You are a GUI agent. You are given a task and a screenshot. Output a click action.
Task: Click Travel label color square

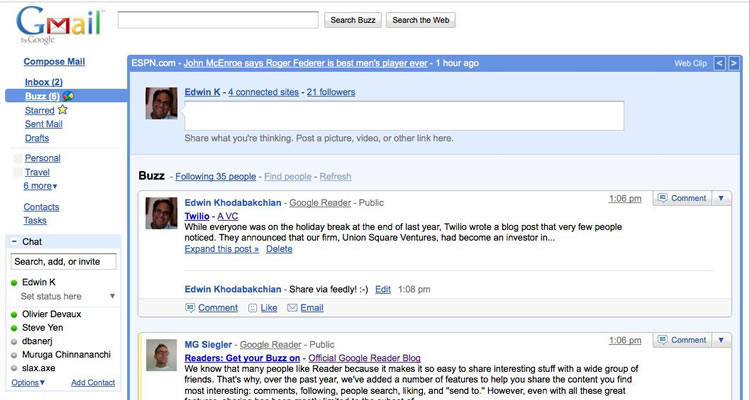18,172
